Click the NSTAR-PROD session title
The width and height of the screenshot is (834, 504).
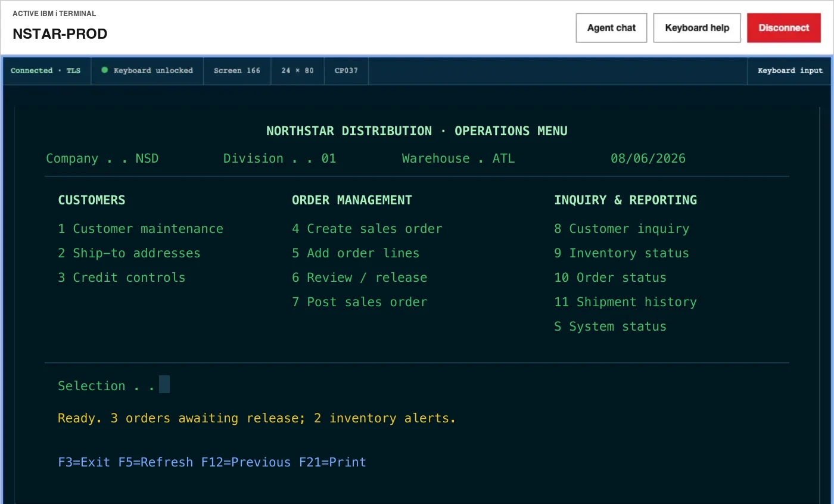pyautogui.click(x=60, y=34)
